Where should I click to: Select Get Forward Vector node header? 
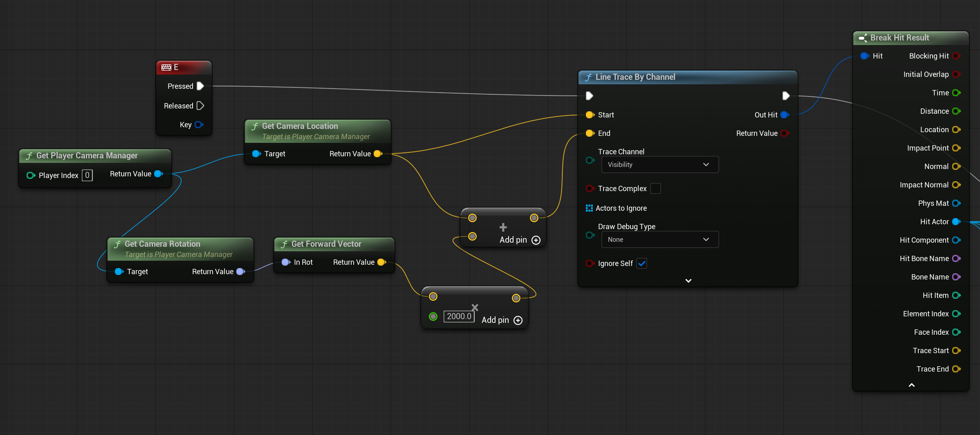point(334,244)
